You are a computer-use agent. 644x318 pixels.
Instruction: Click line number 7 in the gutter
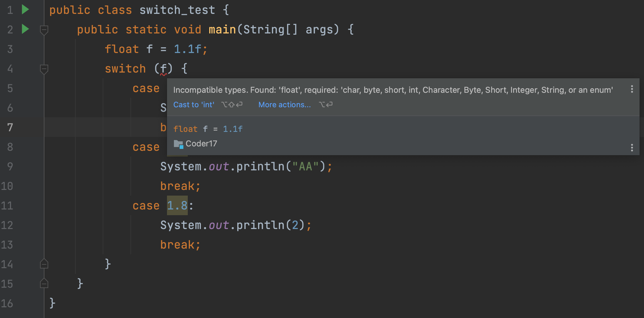[10, 127]
